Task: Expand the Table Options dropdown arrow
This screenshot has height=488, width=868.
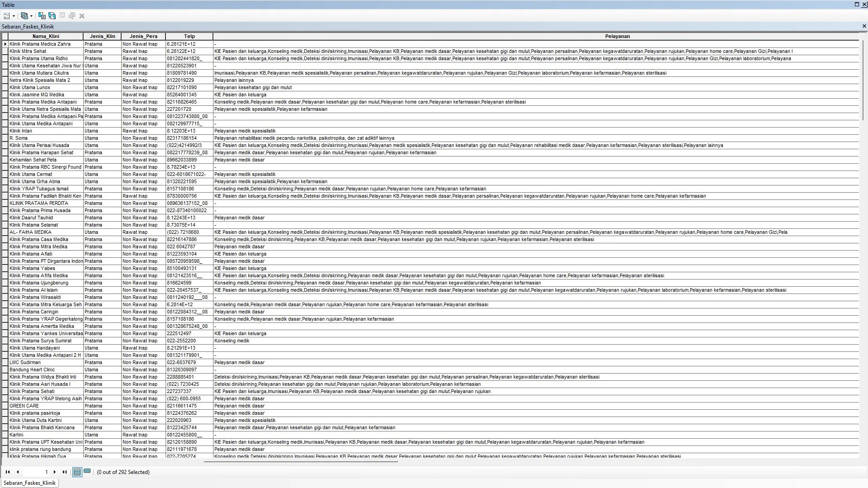Action: (x=14, y=16)
